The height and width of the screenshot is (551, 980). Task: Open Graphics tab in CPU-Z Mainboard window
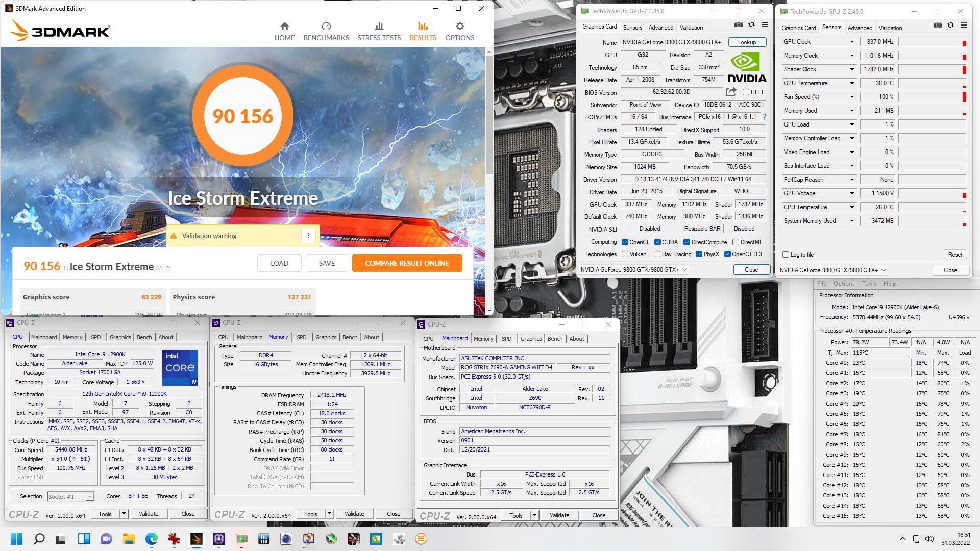pos(531,339)
